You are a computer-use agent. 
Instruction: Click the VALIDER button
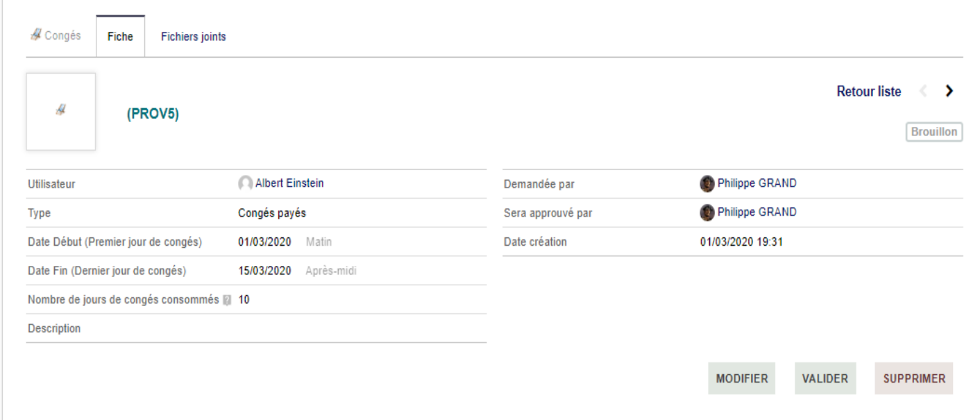click(x=825, y=379)
